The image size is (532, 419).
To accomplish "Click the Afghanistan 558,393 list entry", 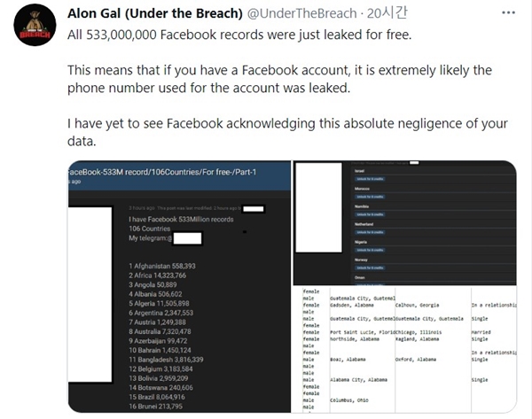I will click(162, 266).
